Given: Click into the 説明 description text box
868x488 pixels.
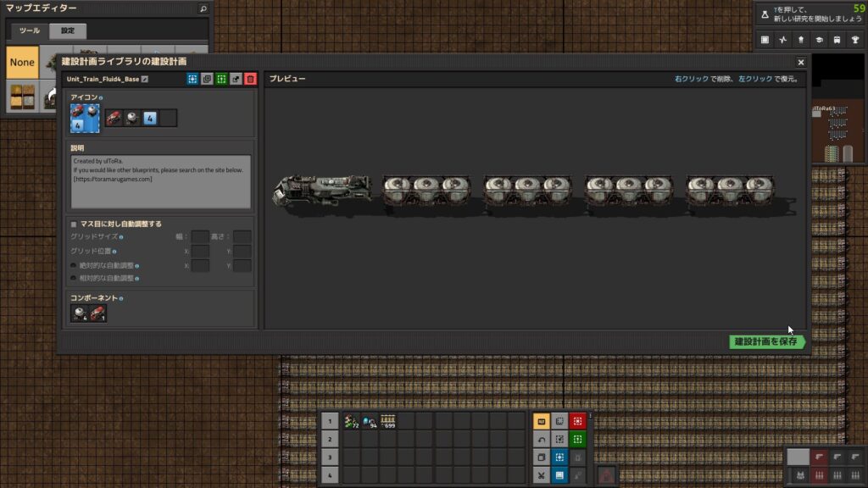Looking at the screenshot, I should click(x=160, y=181).
